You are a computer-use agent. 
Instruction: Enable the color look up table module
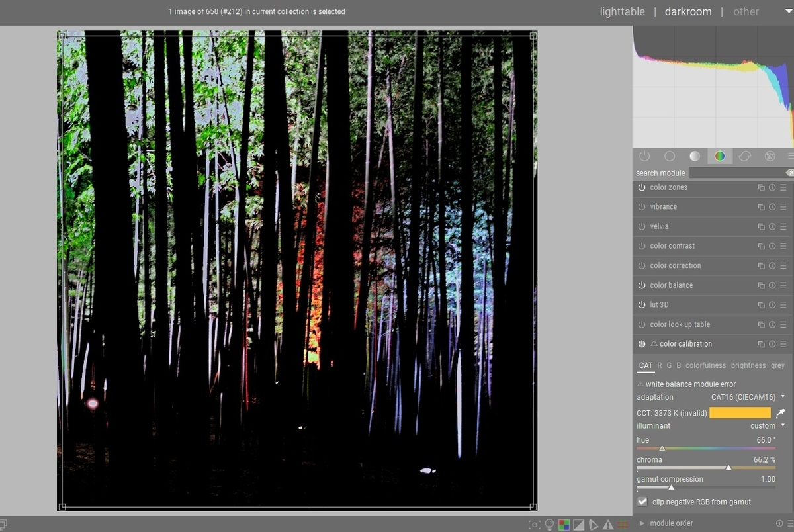(x=642, y=325)
